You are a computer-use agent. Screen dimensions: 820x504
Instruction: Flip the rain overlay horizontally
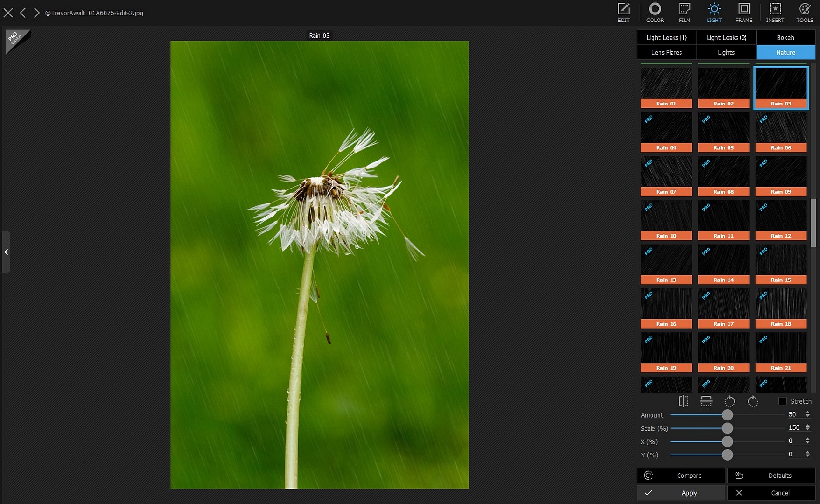683,401
